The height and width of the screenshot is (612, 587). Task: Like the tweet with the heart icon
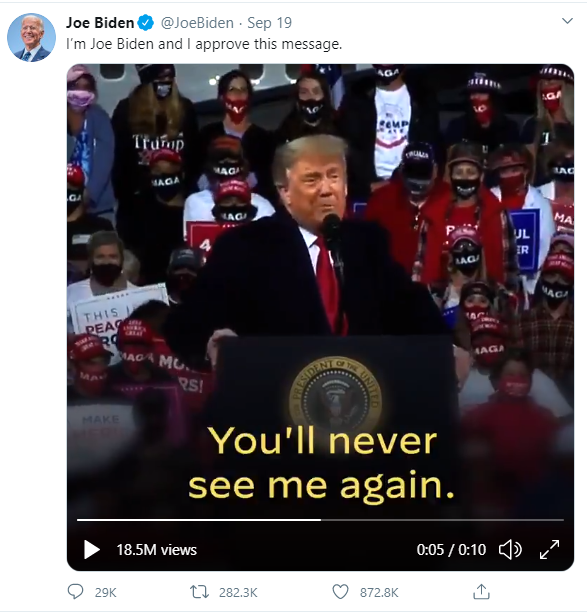pos(340,592)
